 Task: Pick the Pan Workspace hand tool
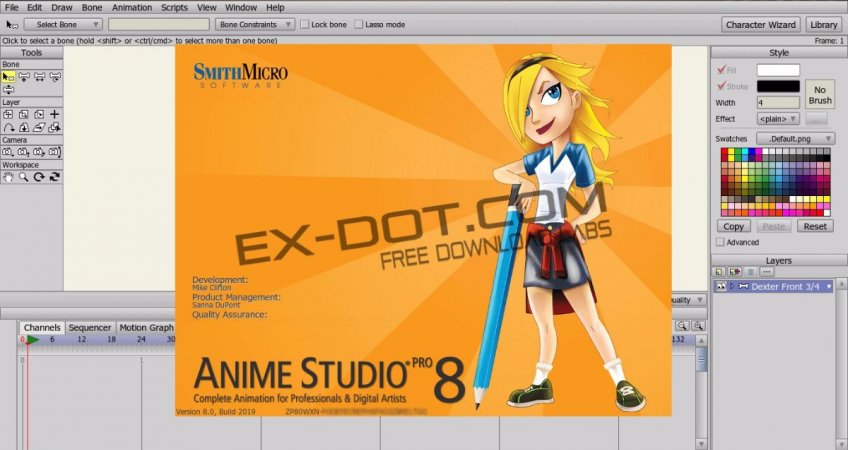tap(8, 177)
